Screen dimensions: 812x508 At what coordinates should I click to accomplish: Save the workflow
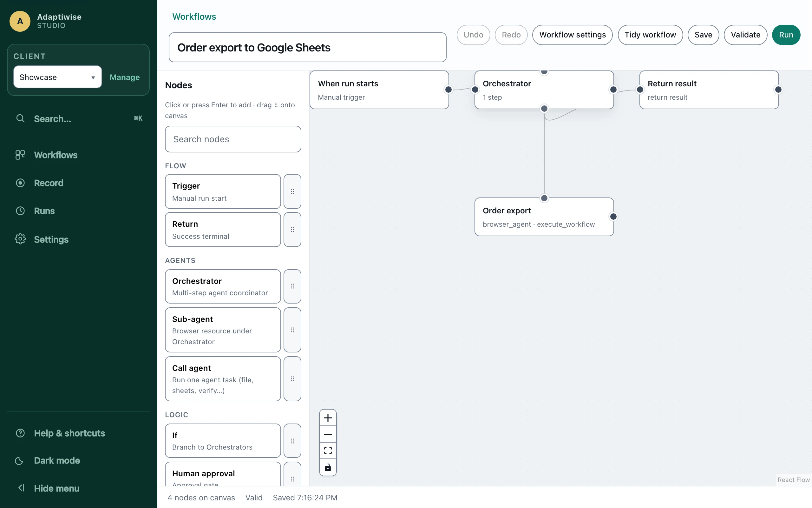703,35
